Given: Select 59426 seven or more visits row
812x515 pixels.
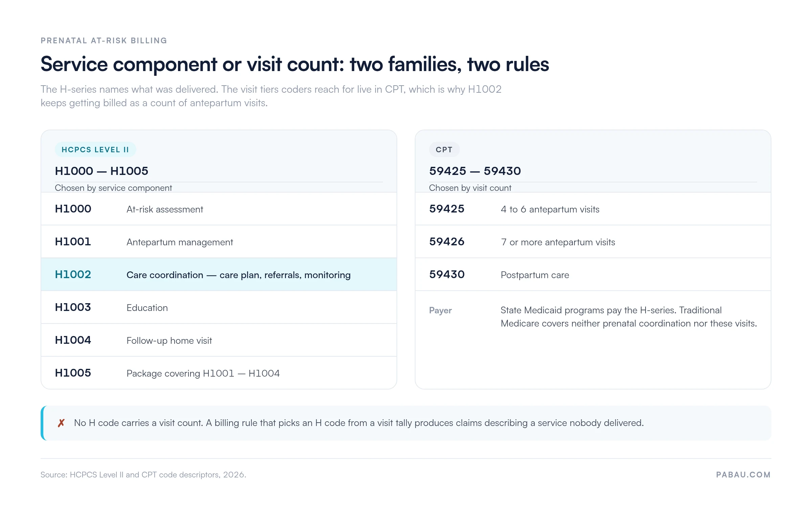Looking at the screenshot, I should (593, 242).
